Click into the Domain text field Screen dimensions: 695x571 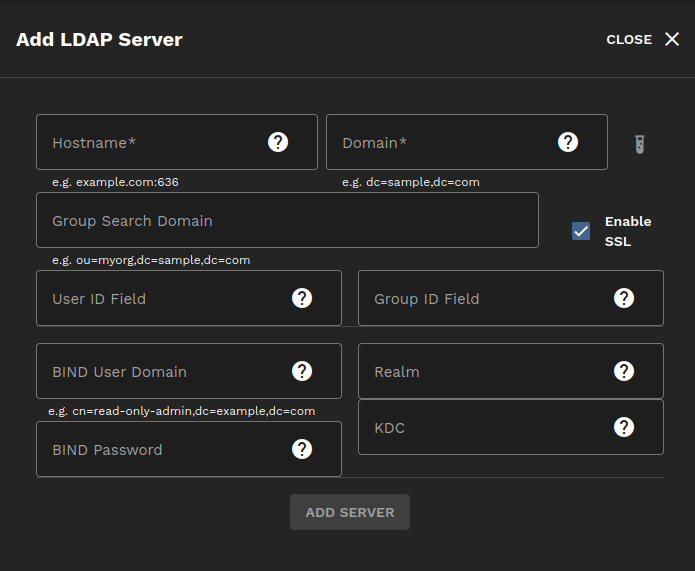[x=440, y=143]
